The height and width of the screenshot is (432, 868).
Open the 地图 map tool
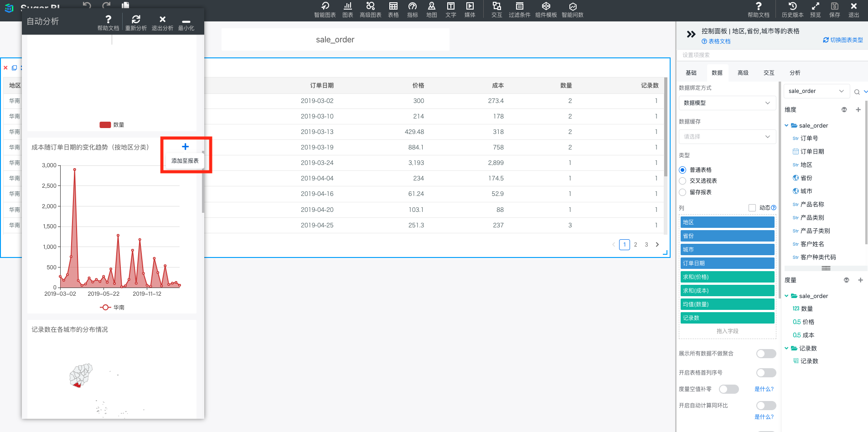point(431,10)
